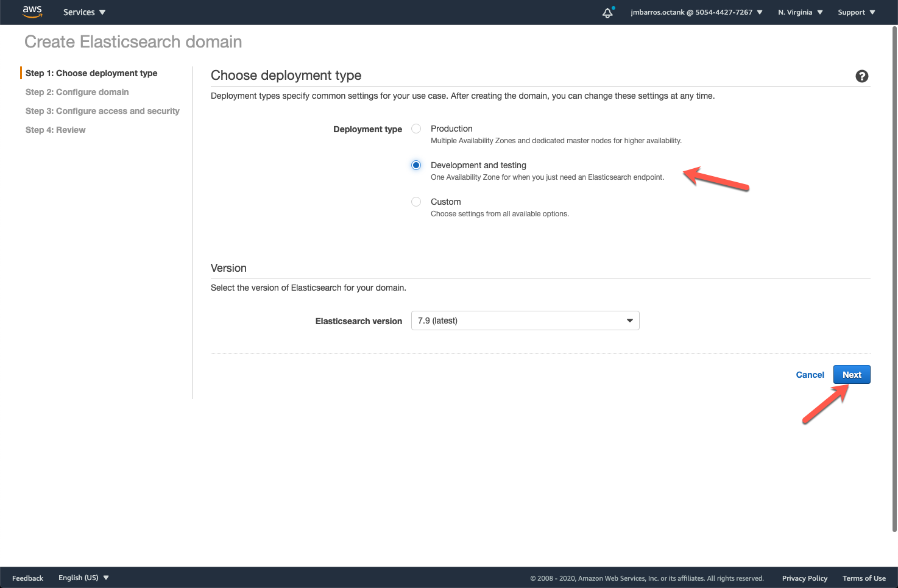Click the 'Elasticsearch version' field label
Image resolution: width=898 pixels, height=588 pixels.
359,321
